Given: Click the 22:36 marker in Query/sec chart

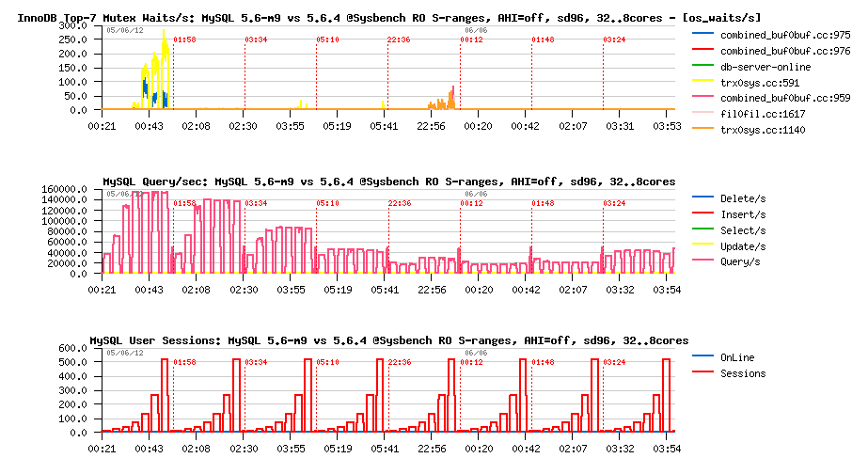Looking at the screenshot, I should [x=400, y=204].
